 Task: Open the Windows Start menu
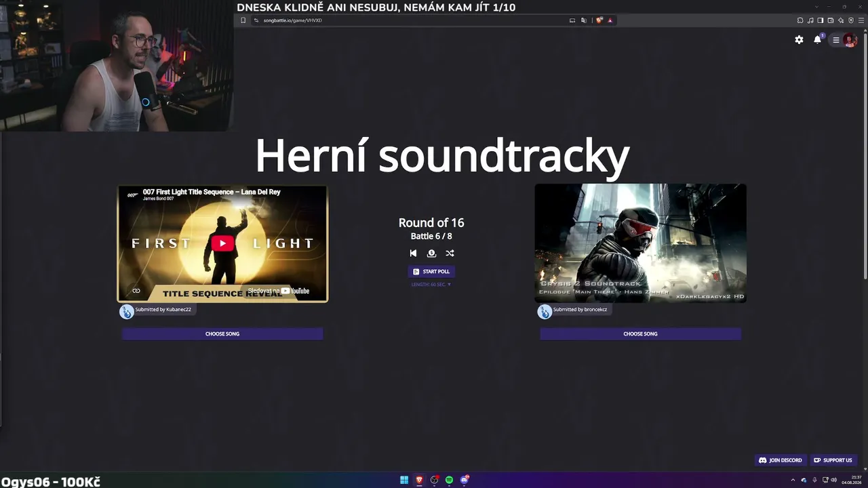pyautogui.click(x=404, y=480)
